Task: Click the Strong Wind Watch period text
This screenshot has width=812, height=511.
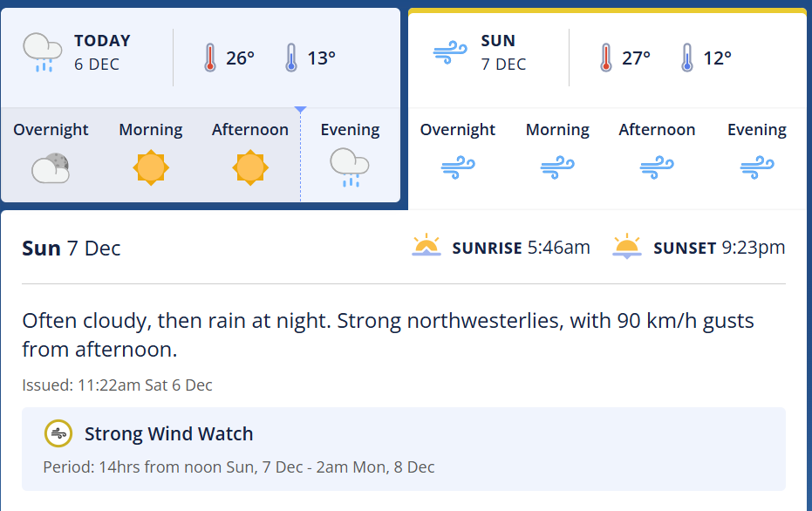Action: tap(239, 467)
